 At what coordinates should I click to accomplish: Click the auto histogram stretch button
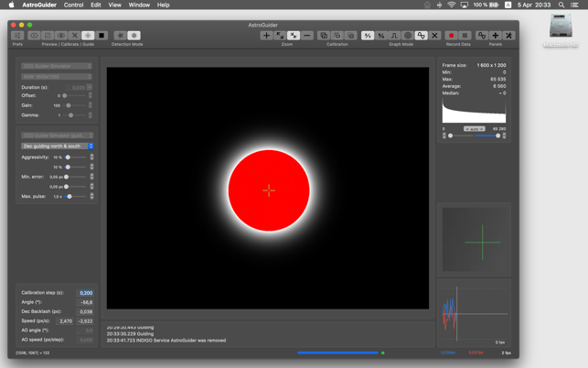474,129
